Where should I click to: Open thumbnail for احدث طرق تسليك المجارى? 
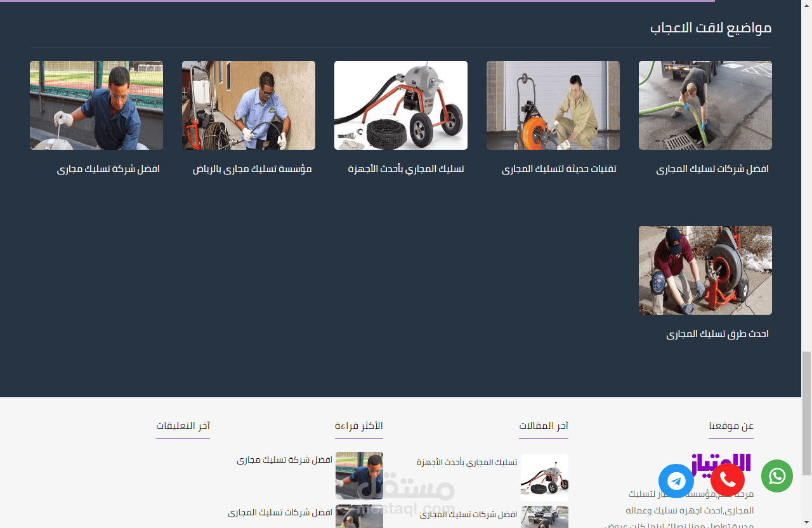click(705, 270)
